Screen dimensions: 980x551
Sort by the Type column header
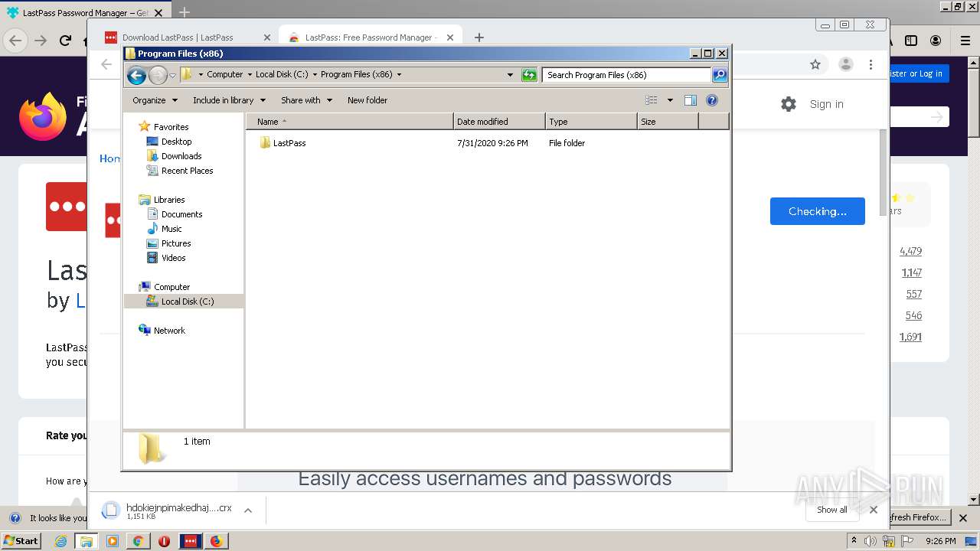(591, 122)
